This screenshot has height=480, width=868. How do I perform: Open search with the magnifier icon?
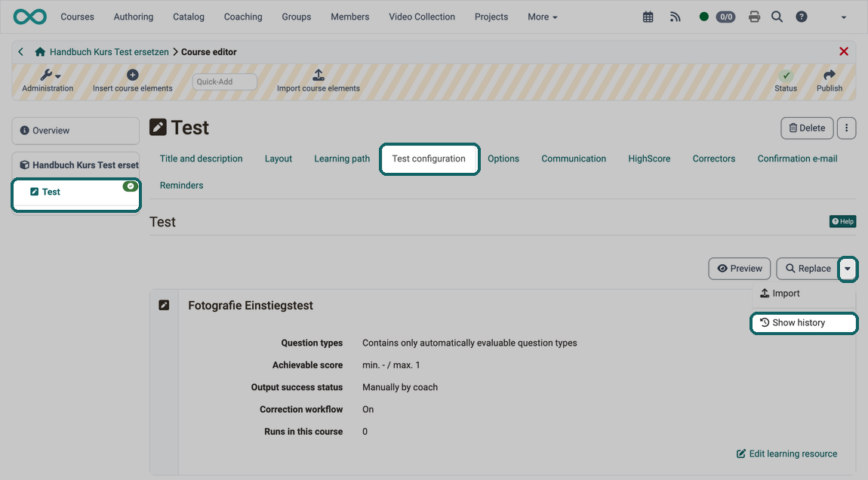point(777,17)
